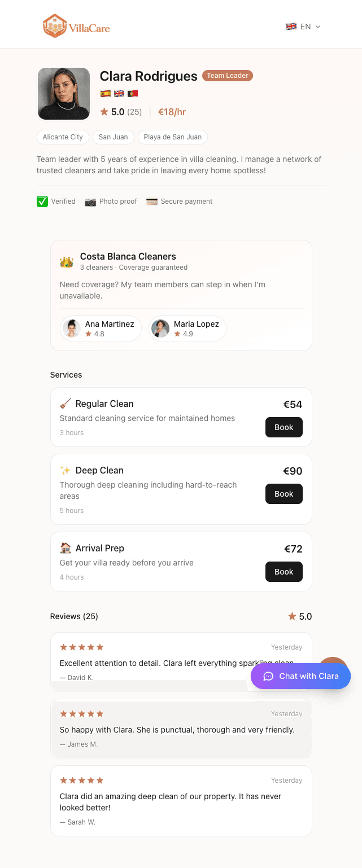Click the VillaCare logo icon

(54, 25)
